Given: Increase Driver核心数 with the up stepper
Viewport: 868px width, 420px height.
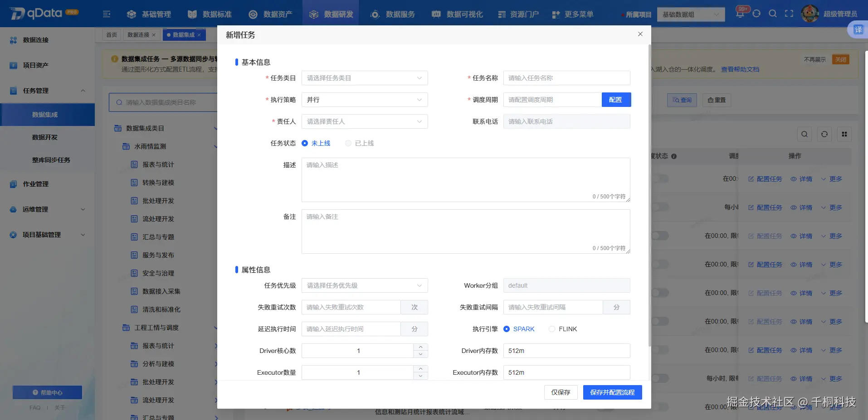Looking at the screenshot, I should [420, 347].
